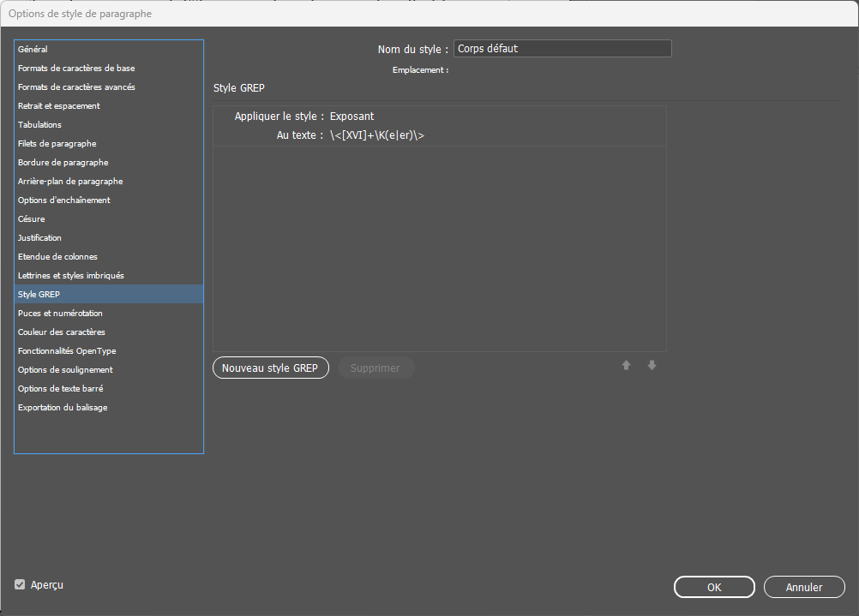Click the Annuler button

click(x=803, y=587)
